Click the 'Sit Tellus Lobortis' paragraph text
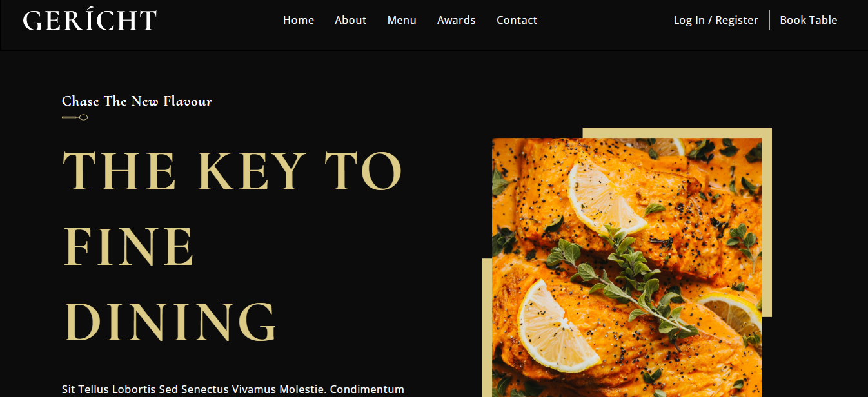This screenshot has width=868, height=397. point(233,389)
